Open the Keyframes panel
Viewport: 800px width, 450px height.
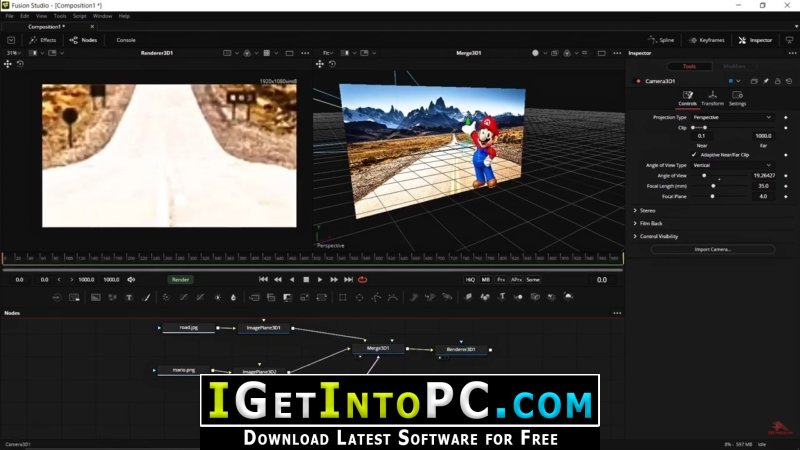click(706, 40)
